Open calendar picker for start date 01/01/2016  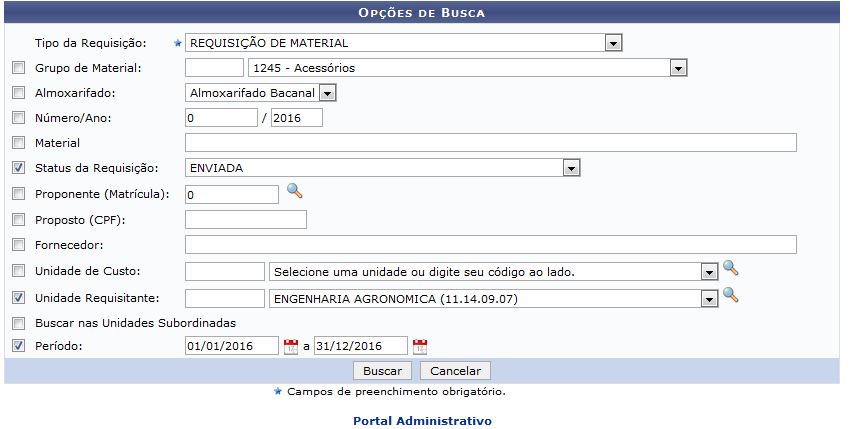tap(291, 347)
